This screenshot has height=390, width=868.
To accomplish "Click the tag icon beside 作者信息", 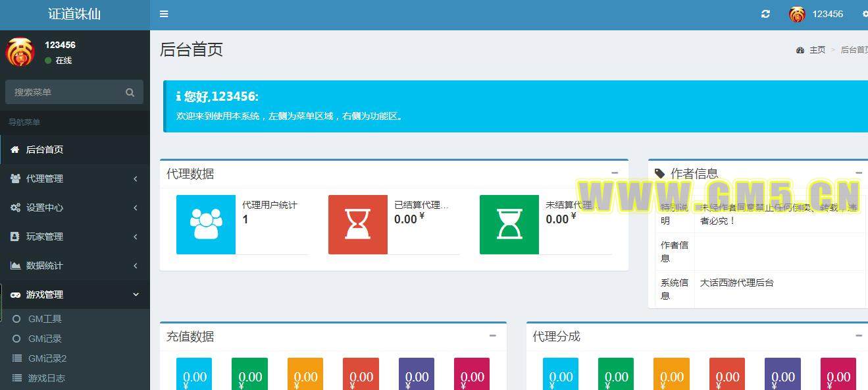I will point(659,173).
